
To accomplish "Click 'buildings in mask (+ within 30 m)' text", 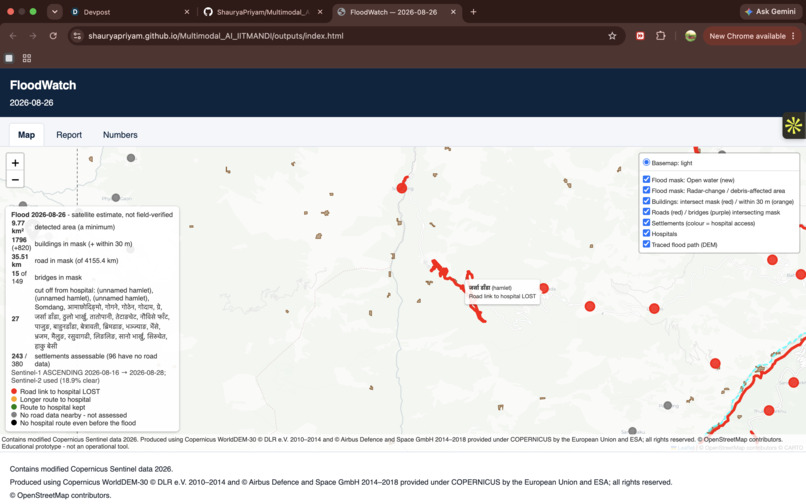I will 83,244.
